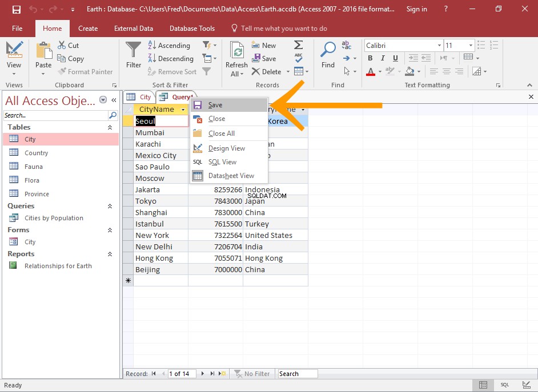Choose Save from context menu
The width and height of the screenshot is (538, 392).
tap(229, 105)
